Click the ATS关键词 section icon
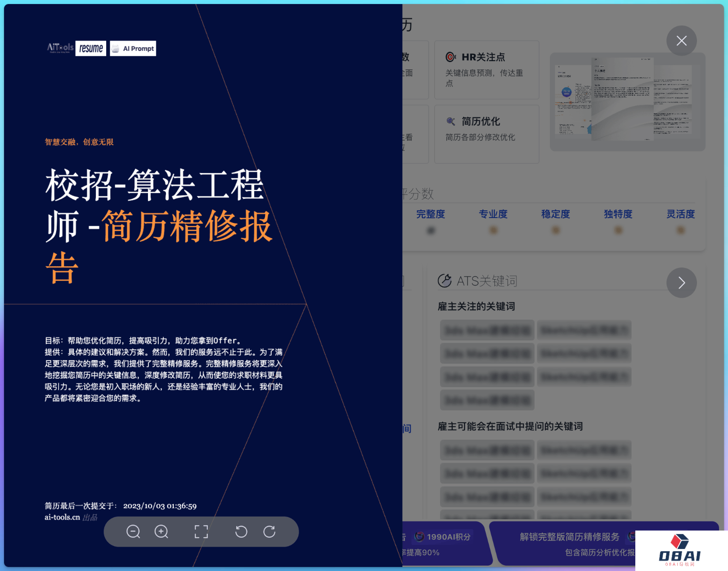The height and width of the screenshot is (571, 728). (x=445, y=281)
